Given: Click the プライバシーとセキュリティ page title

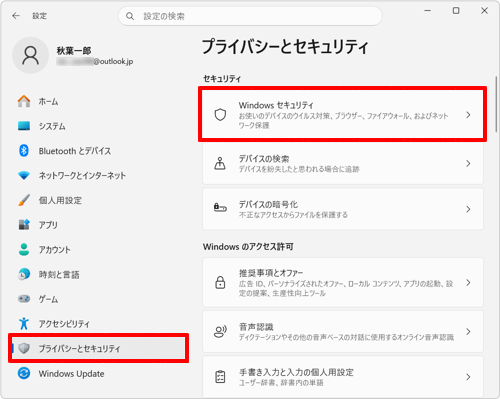Looking at the screenshot, I should 285,46.
